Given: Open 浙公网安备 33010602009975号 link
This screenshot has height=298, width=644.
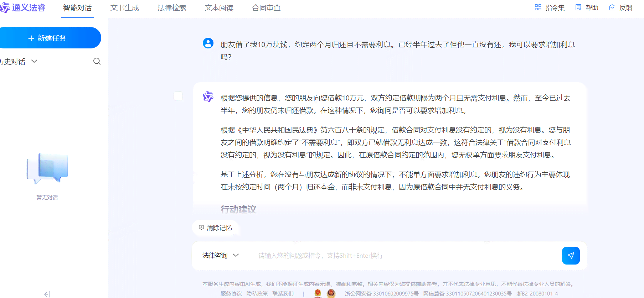Looking at the screenshot, I should click(x=382, y=294).
